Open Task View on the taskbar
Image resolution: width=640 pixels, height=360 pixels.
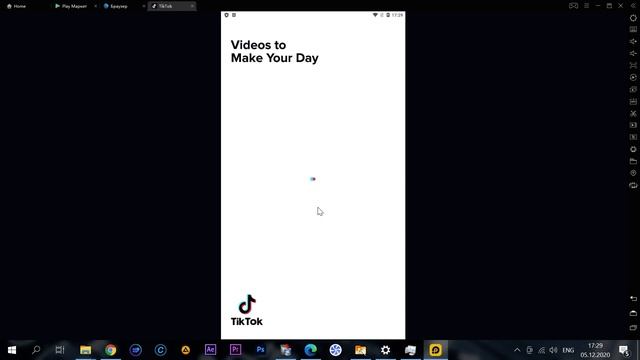click(60, 350)
